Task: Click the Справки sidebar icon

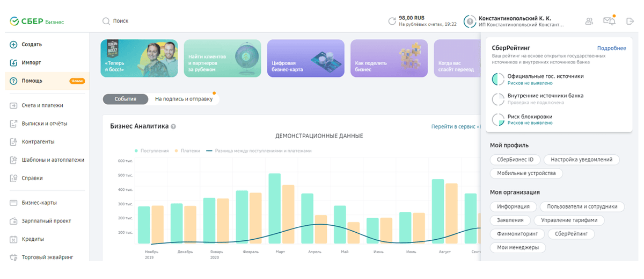Action: [x=13, y=178]
